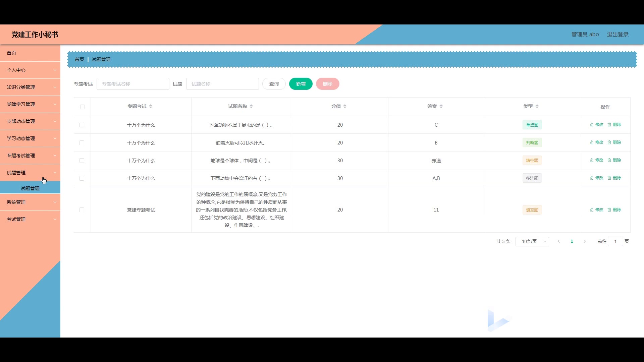Click edit icon for first question row
This screenshot has width=644, height=362.
592,125
